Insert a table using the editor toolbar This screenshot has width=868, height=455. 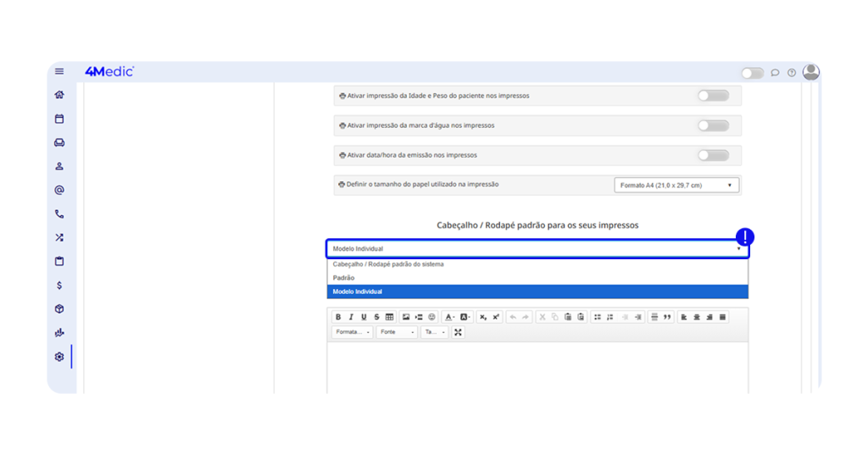click(389, 317)
